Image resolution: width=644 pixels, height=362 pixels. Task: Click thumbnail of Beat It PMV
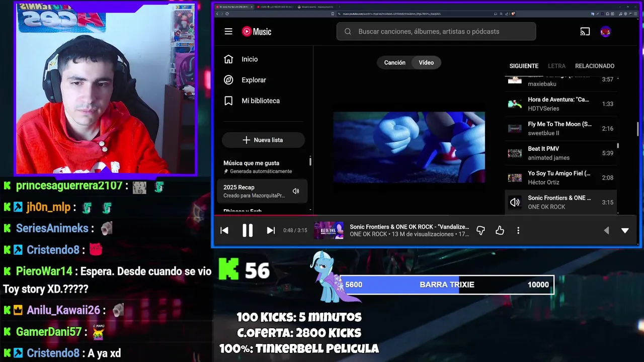(515, 153)
